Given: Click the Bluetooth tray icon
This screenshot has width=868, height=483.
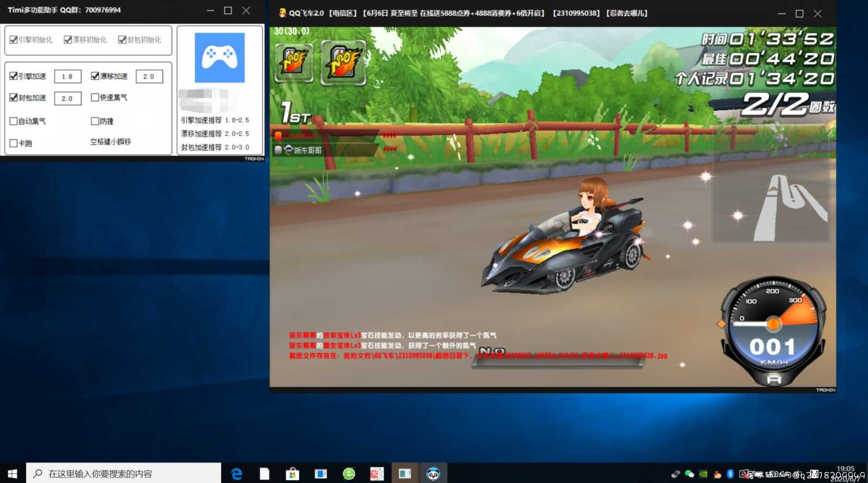Looking at the screenshot, I should pyautogui.click(x=730, y=474).
